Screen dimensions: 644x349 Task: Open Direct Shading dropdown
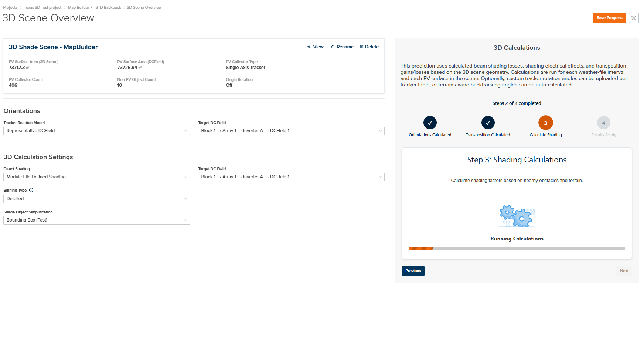pyautogui.click(x=96, y=177)
